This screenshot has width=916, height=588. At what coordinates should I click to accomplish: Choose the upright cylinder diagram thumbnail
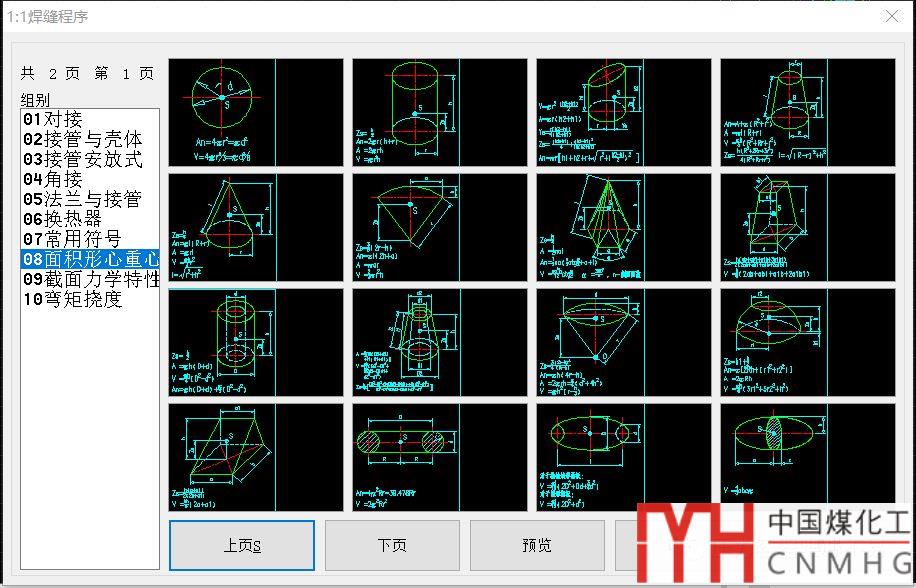tap(440, 112)
